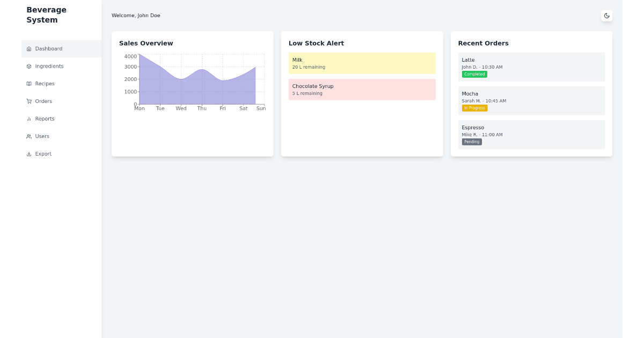Click the Users people icon
The height and width of the screenshot is (338, 644).
pyautogui.click(x=28, y=136)
